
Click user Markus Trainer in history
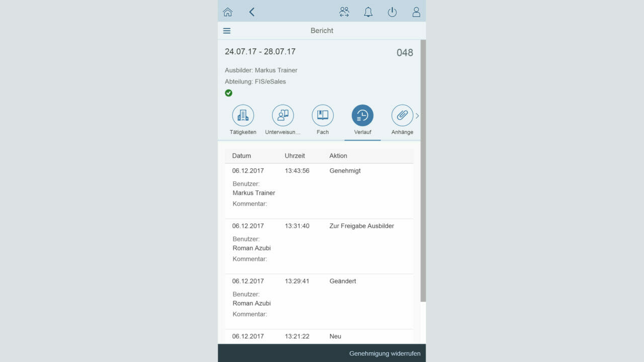pyautogui.click(x=254, y=193)
